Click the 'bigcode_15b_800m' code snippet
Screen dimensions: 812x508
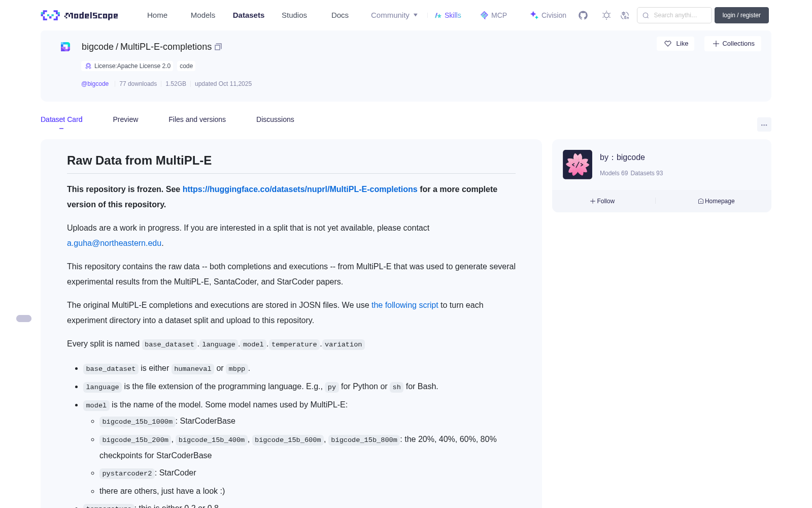pos(364,440)
